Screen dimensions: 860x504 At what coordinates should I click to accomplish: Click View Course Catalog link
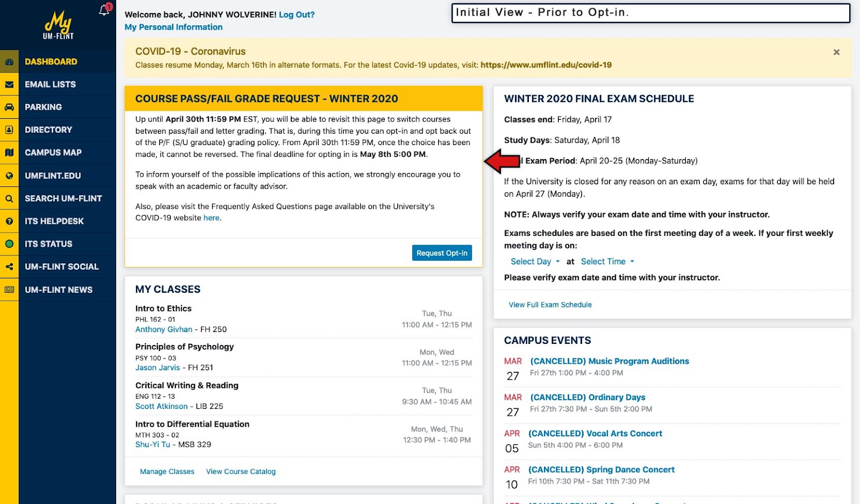(x=241, y=472)
